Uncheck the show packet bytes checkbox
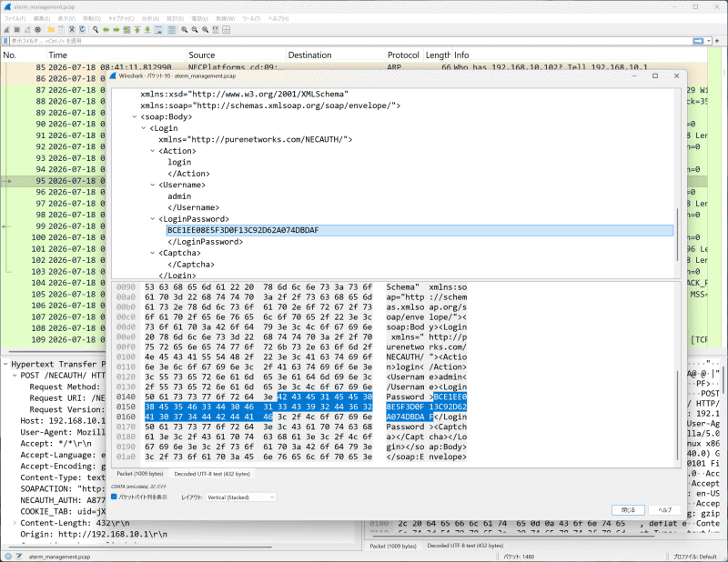This screenshot has width=728, height=562. point(115,497)
